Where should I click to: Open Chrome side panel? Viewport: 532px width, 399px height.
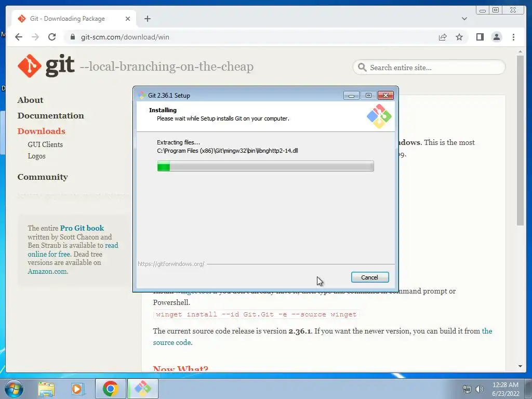point(480,37)
